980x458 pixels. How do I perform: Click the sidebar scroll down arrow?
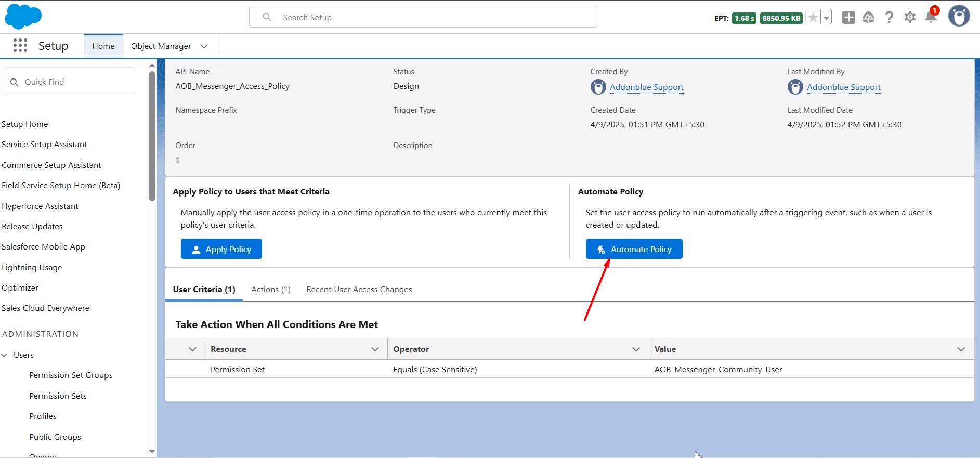pyautogui.click(x=152, y=451)
